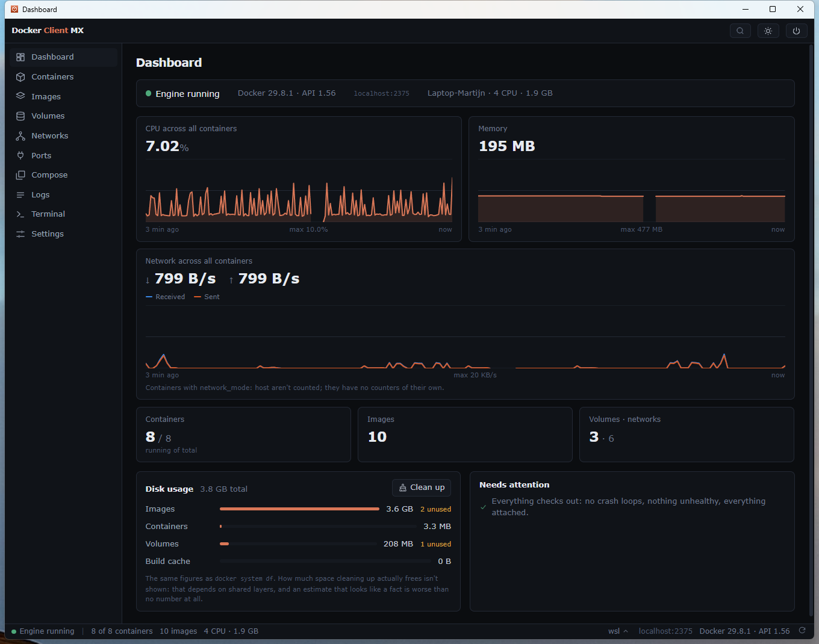Click localhost:2375 in status bar
This screenshot has height=644, width=819.
(665, 631)
